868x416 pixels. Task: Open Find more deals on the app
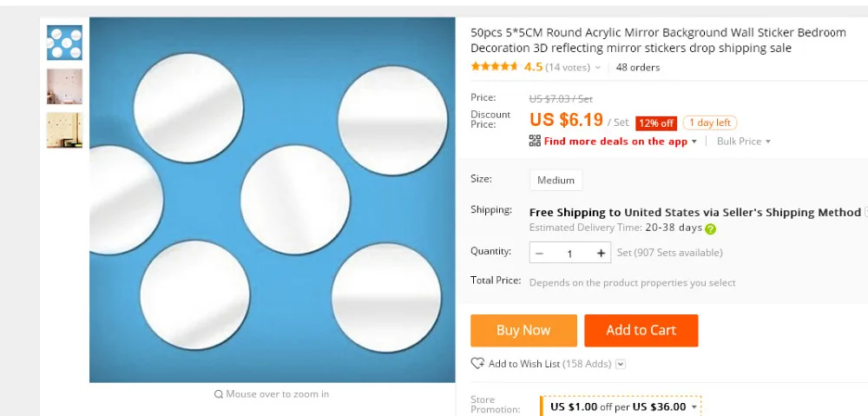pos(615,142)
